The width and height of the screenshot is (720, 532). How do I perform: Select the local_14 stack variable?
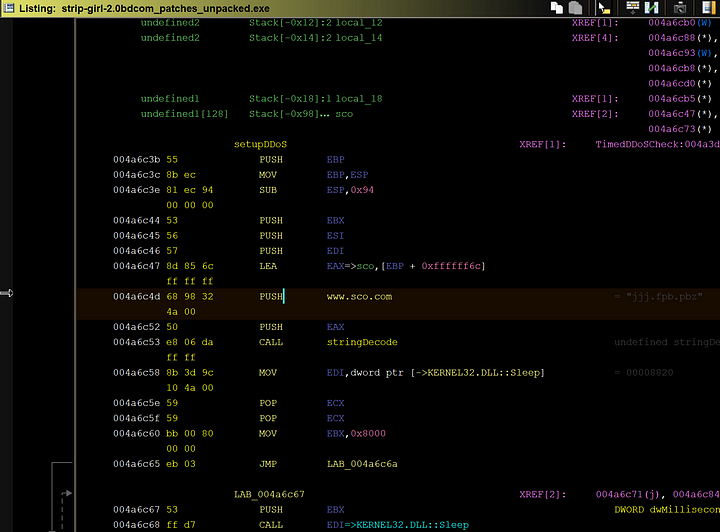click(x=359, y=38)
